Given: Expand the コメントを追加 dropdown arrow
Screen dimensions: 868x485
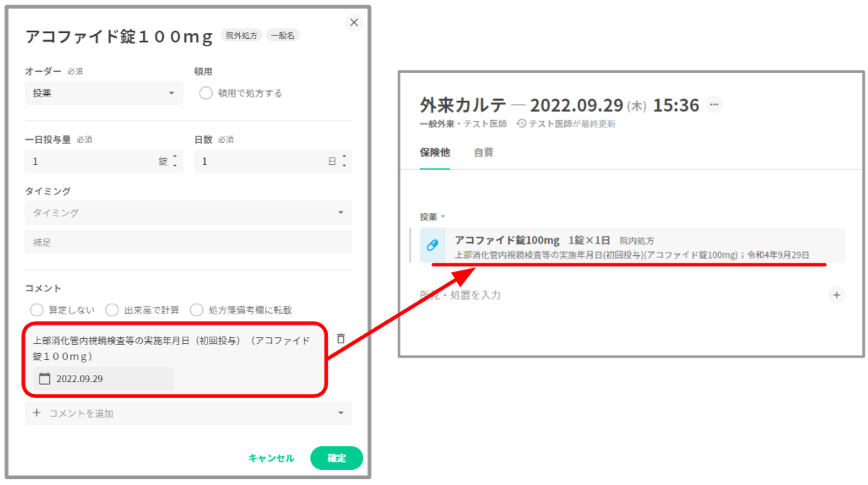Looking at the screenshot, I should tap(341, 413).
